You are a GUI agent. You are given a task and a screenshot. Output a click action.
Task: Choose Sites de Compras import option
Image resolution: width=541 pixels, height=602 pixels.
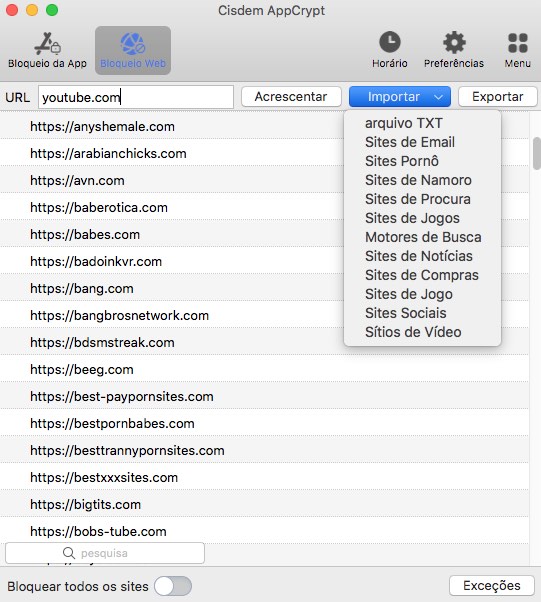(422, 275)
